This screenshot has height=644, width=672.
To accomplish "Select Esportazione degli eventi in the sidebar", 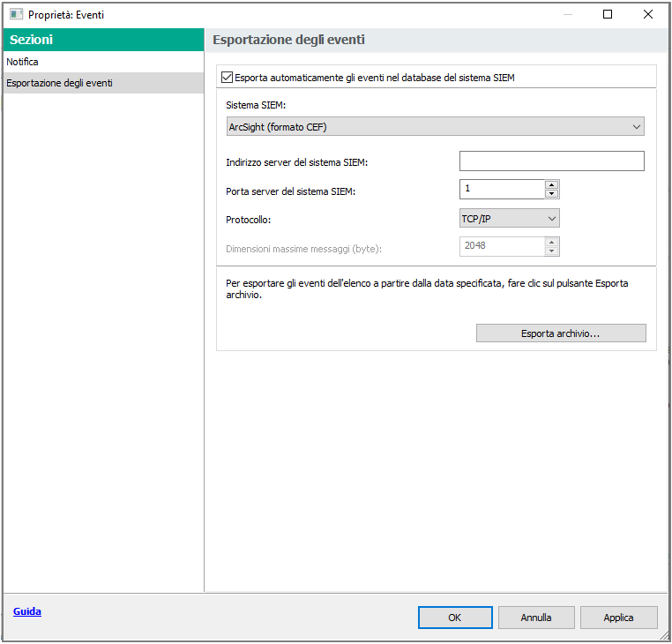I will (x=59, y=84).
